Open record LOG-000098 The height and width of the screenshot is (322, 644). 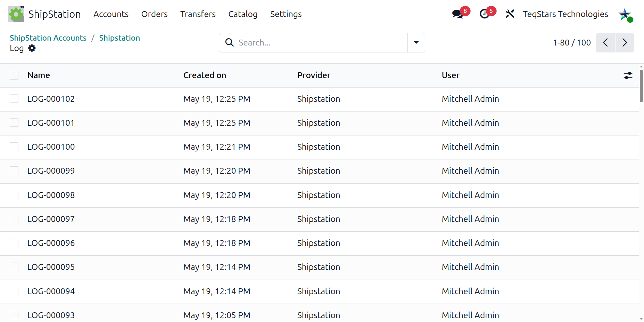[51, 195]
